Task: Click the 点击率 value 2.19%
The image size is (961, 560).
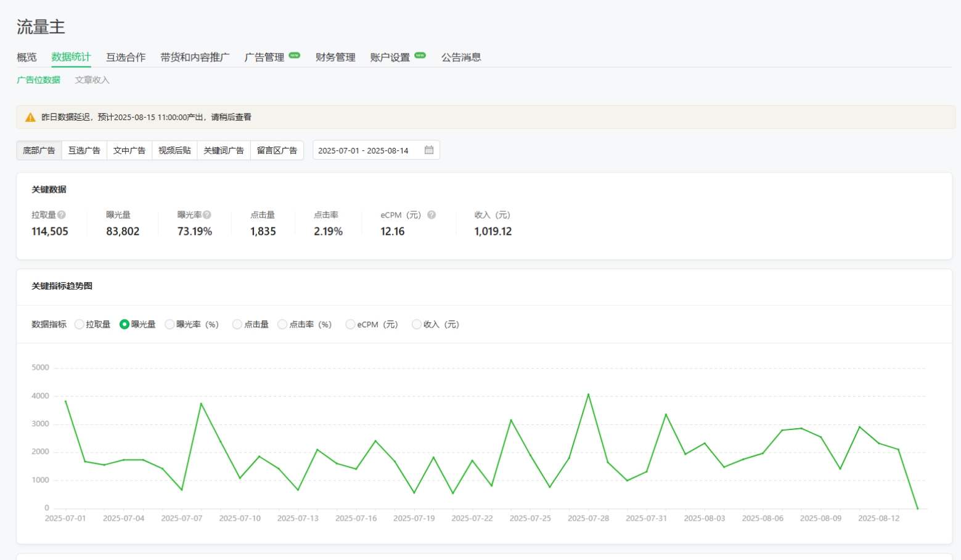Action: point(328,232)
